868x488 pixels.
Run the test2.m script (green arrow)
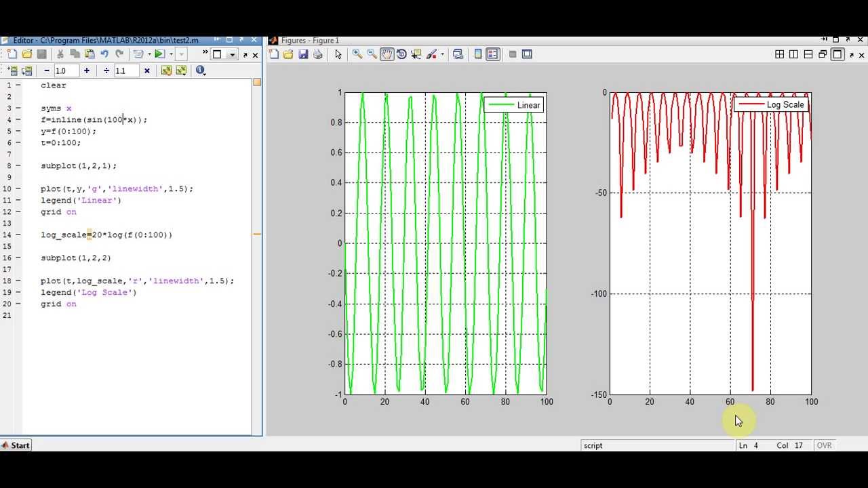tap(159, 54)
